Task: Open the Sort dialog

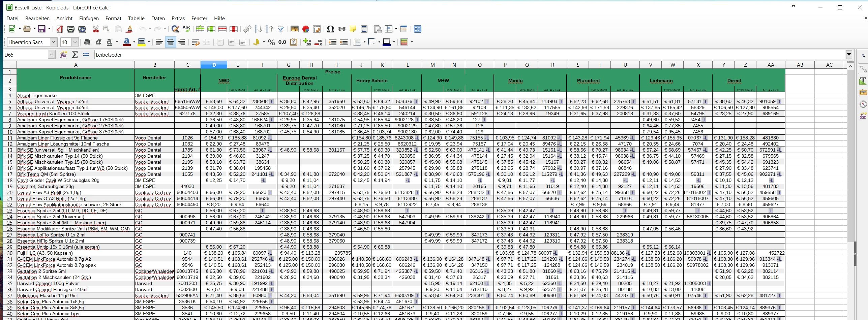Action: point(247,29)
